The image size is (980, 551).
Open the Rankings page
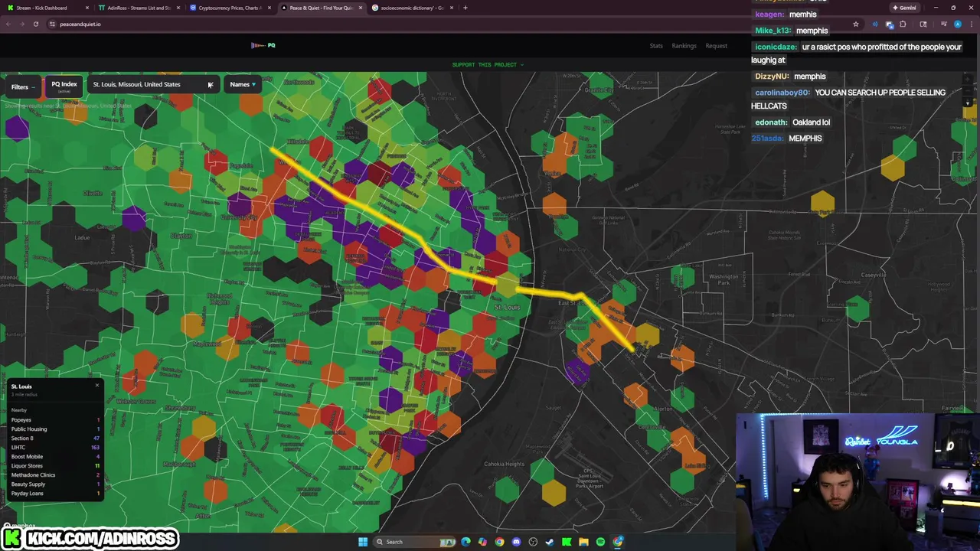coord(684,46)
